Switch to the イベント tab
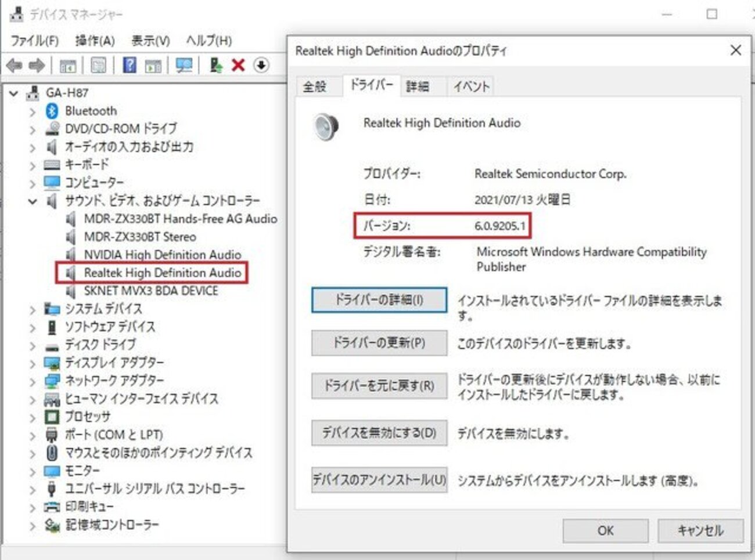755x560 pixels. (x=471, y=87)
